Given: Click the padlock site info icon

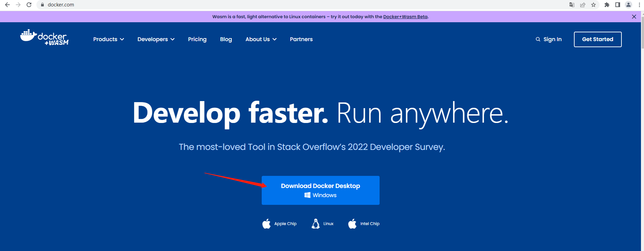Looking at the screenshot, I should (42, 5).
